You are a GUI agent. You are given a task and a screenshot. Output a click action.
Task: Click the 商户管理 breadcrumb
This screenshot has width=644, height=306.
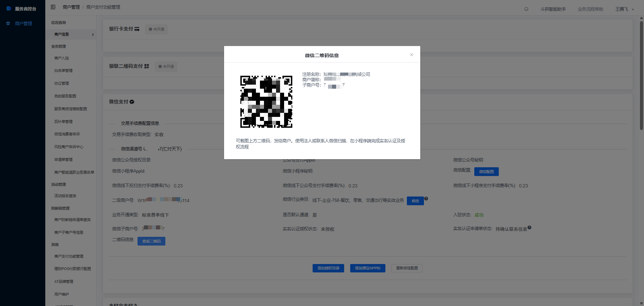(x=71, y=7)
